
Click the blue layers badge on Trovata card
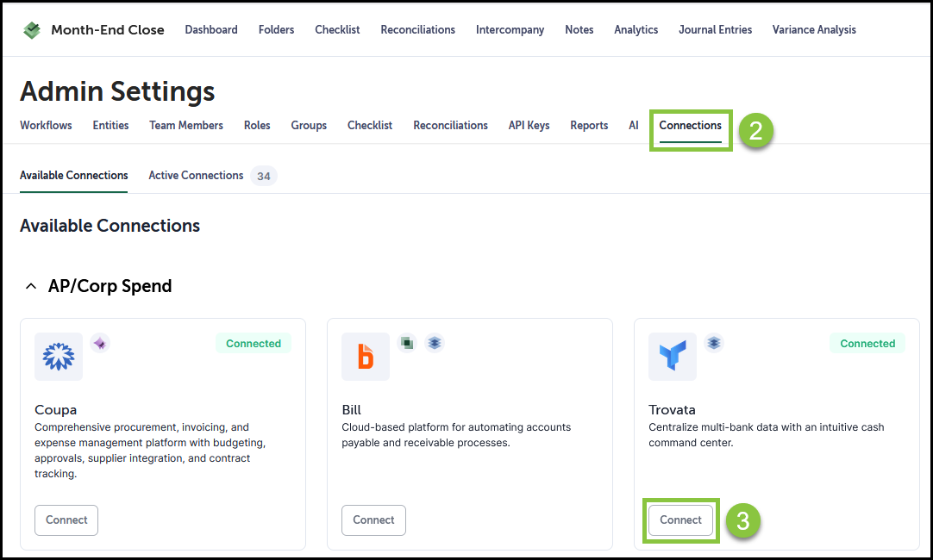point(714,343)
